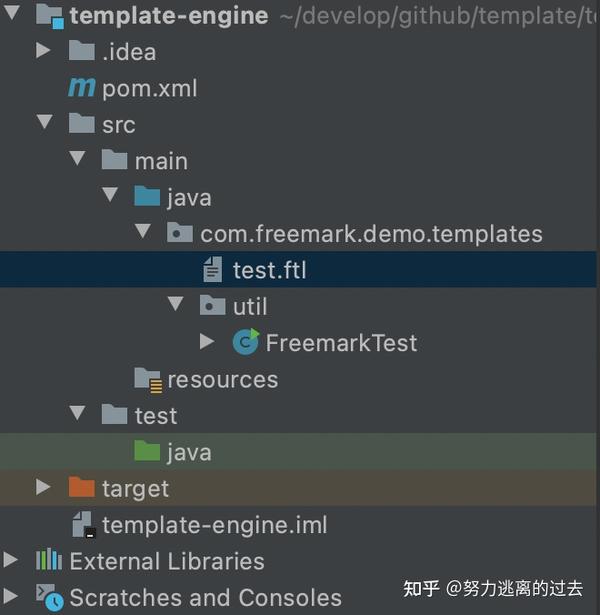
Task: Collapse the util package
Action: pyautogui.click(x=175, y=306)
